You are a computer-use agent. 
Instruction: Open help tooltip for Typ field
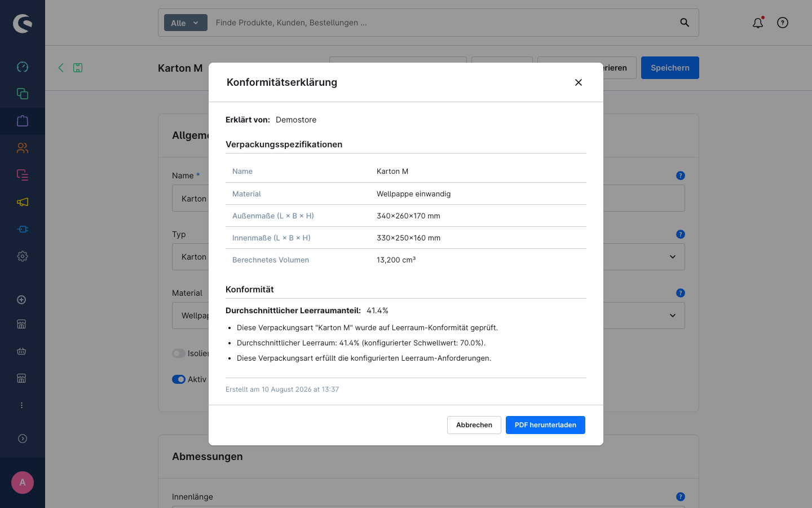[x=681, y=234]
